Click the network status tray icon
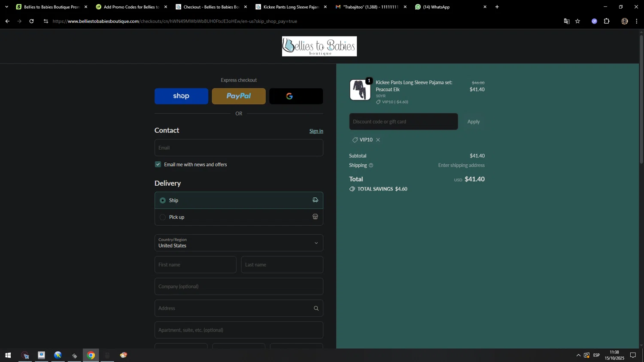The image size is (644, 362). point(587,355)
